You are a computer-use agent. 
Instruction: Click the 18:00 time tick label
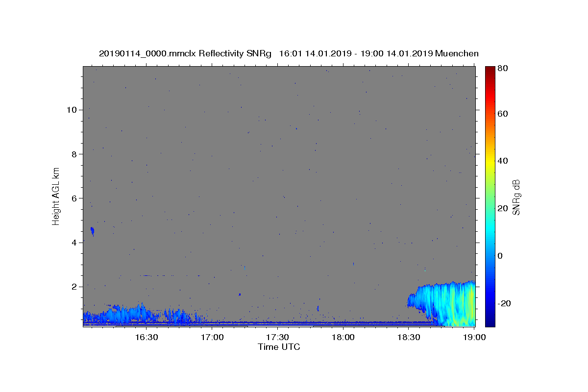point(343,338)
